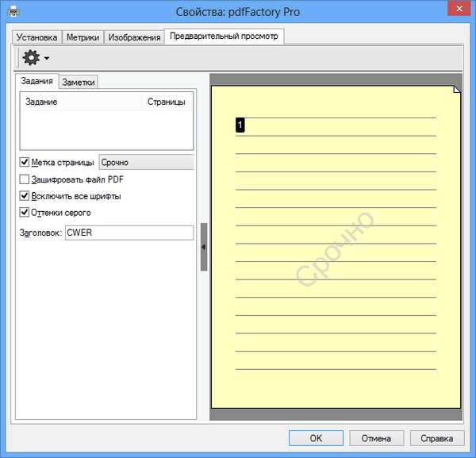Click the Отмена button
Screen dimensions: 476x458
[x=376, y=438]
